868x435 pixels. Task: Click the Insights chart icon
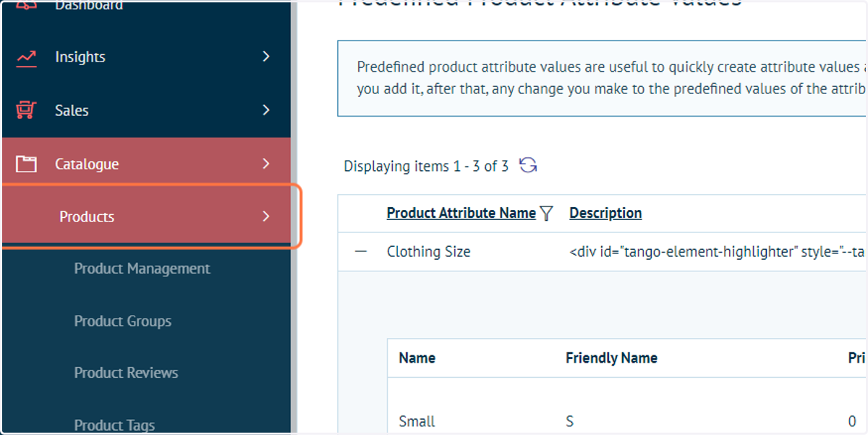tap(27, 57)
